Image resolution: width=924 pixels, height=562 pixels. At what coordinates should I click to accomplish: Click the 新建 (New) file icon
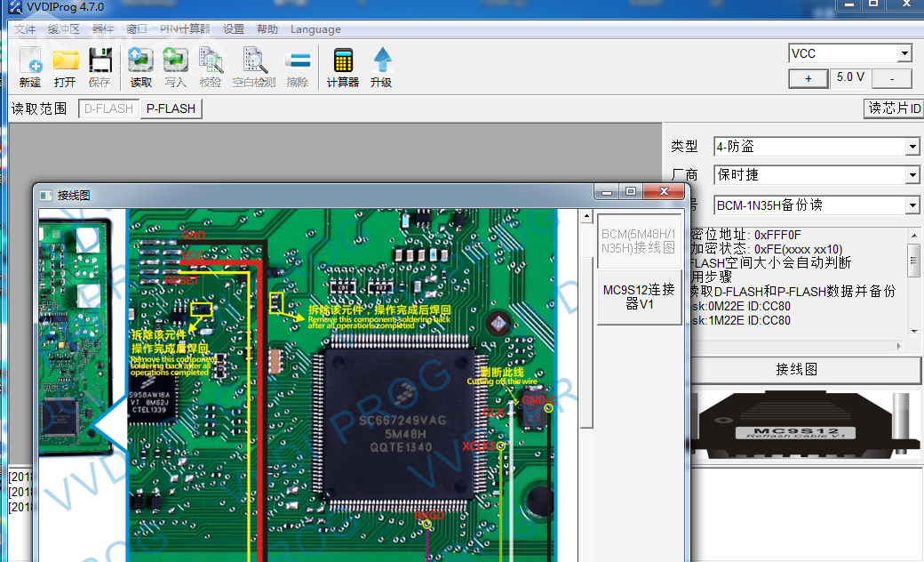[30, 68]
